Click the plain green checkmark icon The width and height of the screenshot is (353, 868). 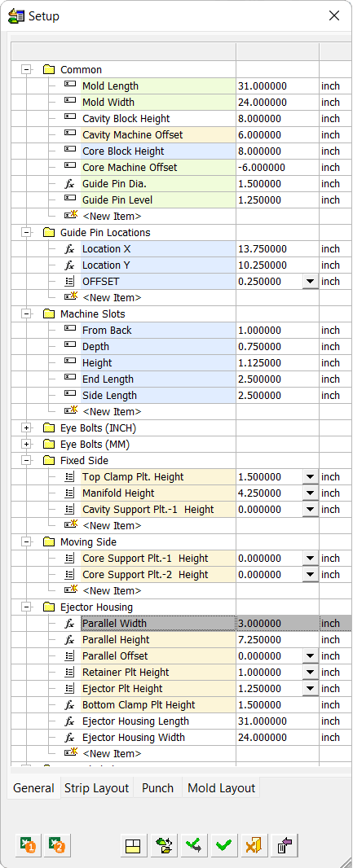224,845
